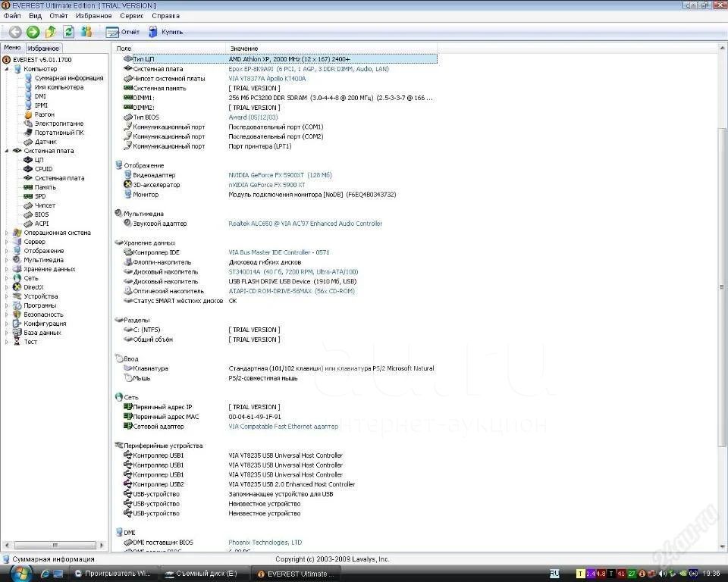Switch to Съемный диск (E:) taskbar window

pyautogui.click(x=206, y=574)
